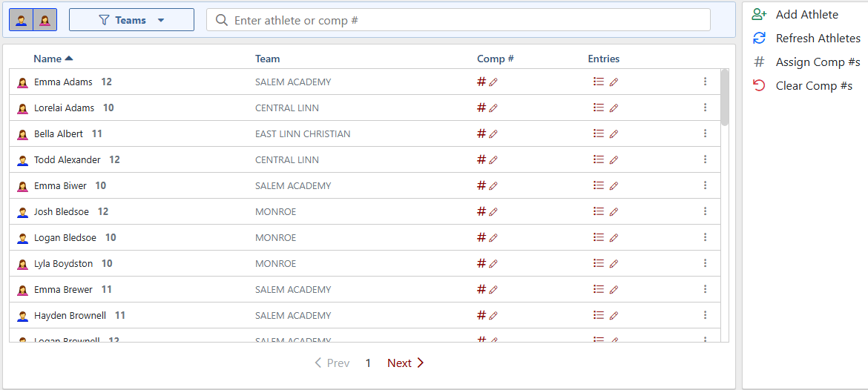Open entries list for Lorelai Adams
This screenshot has width=868, height=390.
[x=598, y=108]
